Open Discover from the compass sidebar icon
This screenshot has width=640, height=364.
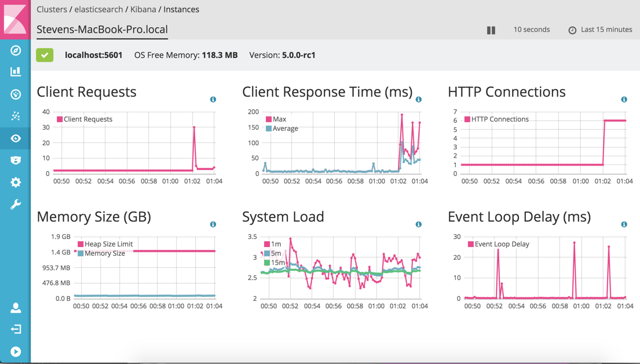[x=16, y=50]
